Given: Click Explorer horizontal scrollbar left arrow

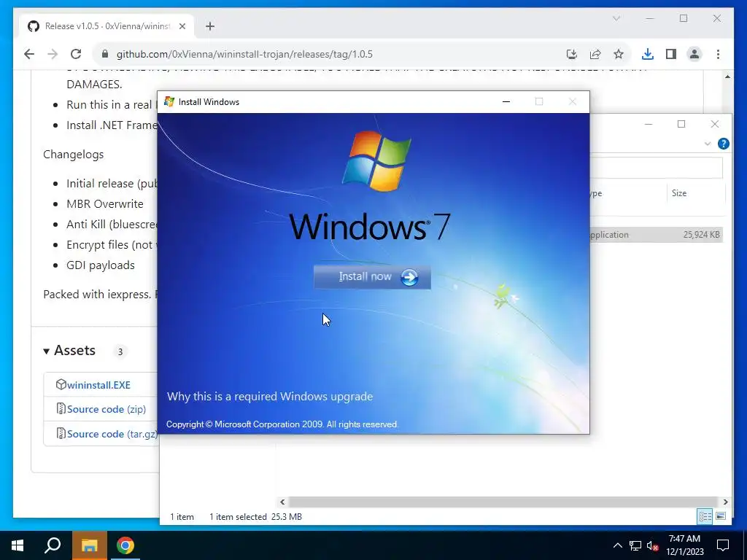Looking at the screenshot, I should (x=282, y=502).
